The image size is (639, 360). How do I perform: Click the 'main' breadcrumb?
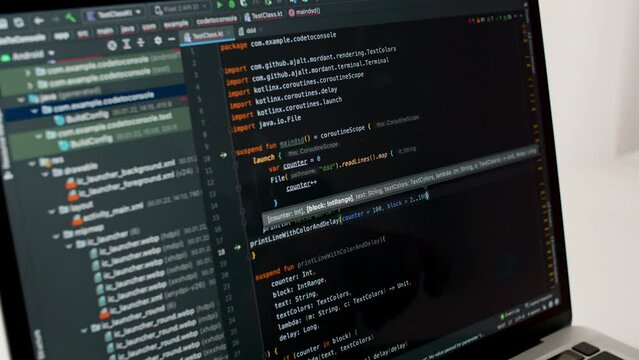(x=104, y=31)
